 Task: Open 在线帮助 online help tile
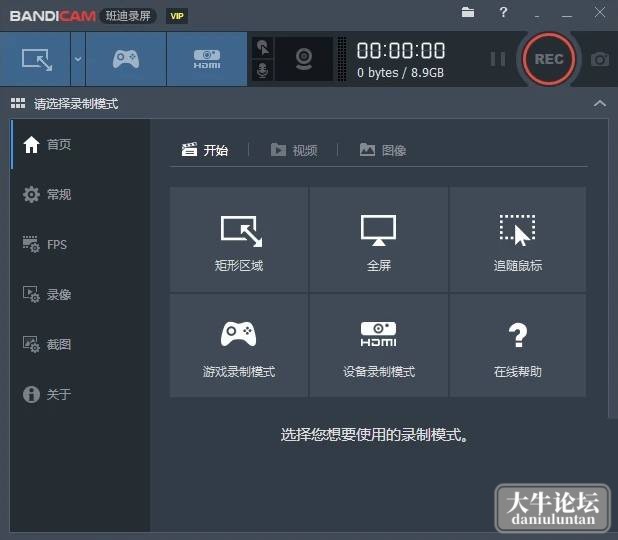(517, 345)
